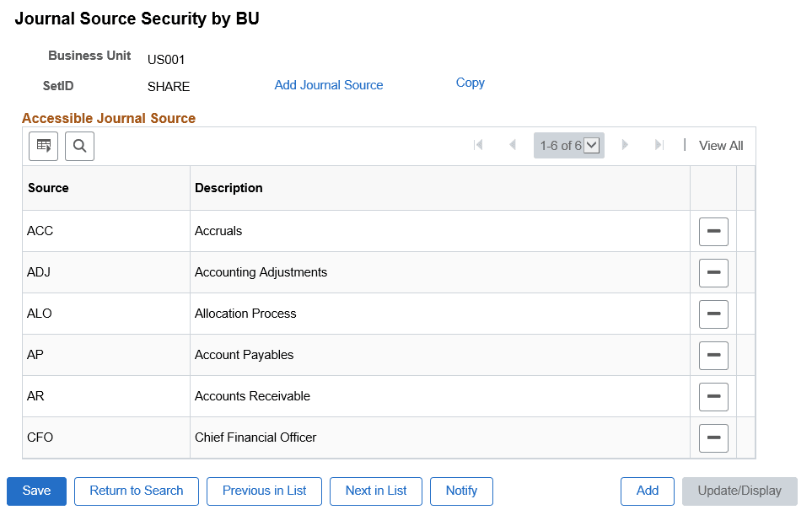Jump to the first page using the first-record arrow
Image resolution: width=812 pixels, height=526 pixels.
(x=479, y=145)
